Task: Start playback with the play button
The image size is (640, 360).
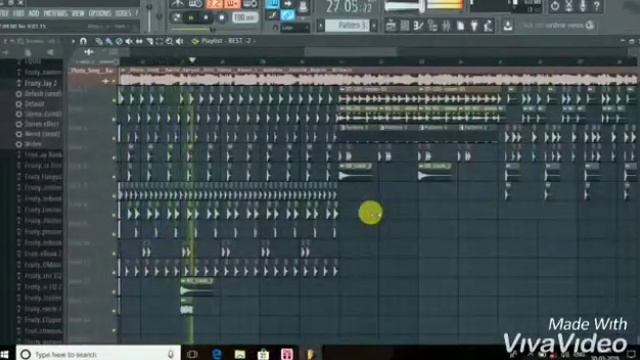Action: tap(191, 18)
